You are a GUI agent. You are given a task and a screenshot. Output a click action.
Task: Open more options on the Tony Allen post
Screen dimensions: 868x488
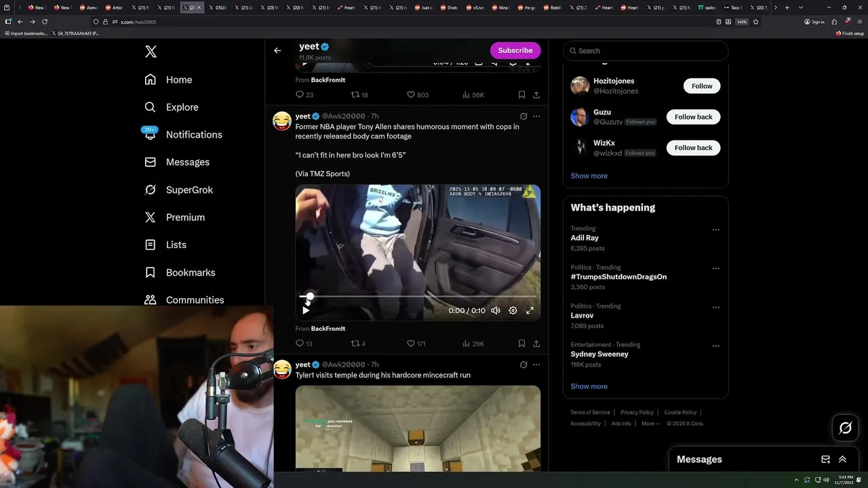coord(536,116)
